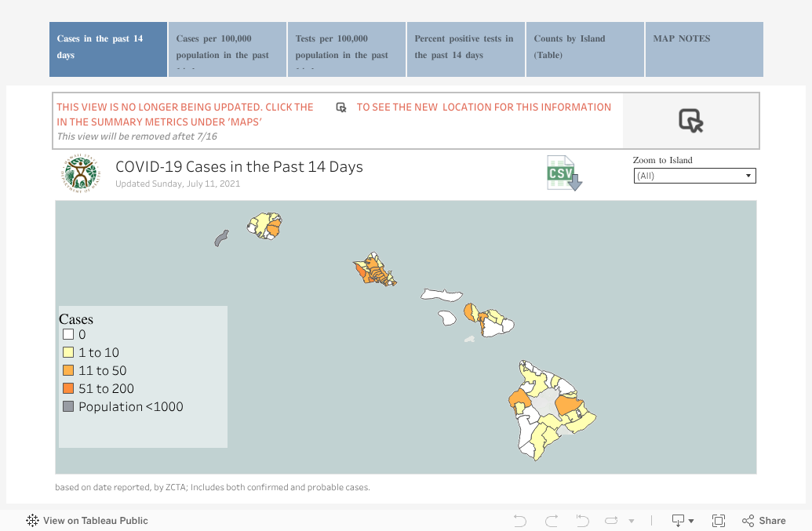The height and width of the screenshot is (531, 812).
Task: Toggle the 'Population <1000' legend entry
Action: pyautogui.click(x=68, y=406)
